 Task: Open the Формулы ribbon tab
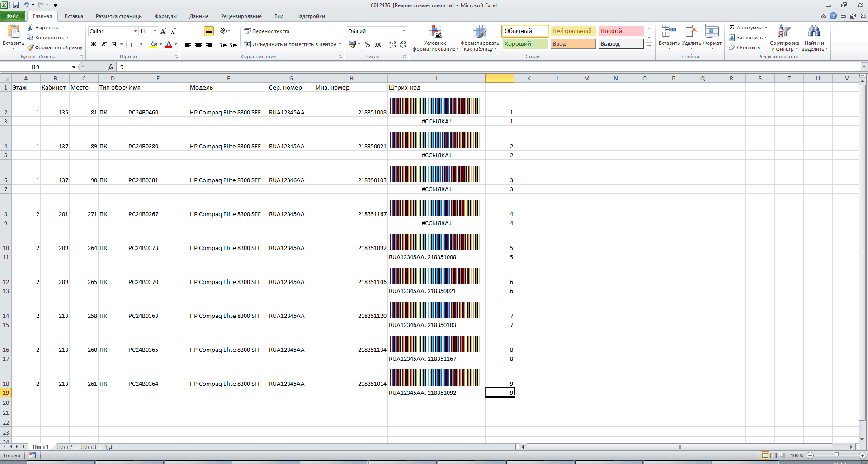pos(165,16)
